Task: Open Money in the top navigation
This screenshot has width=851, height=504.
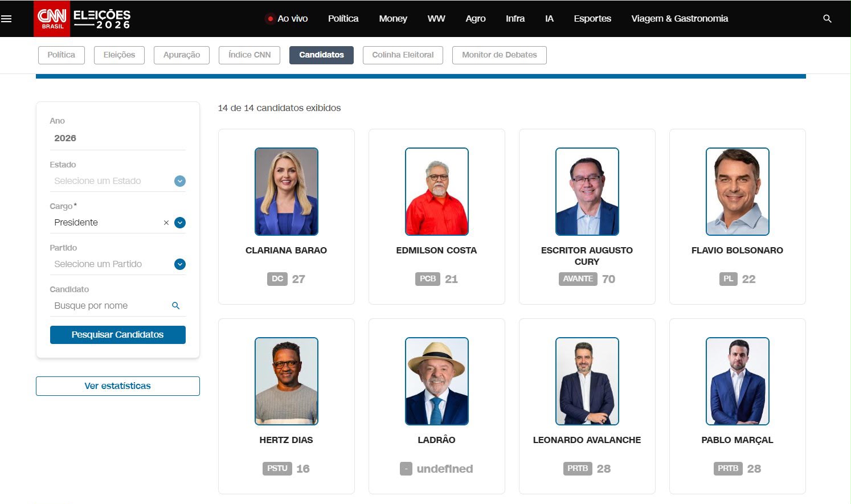Action: tap(393, 19)
